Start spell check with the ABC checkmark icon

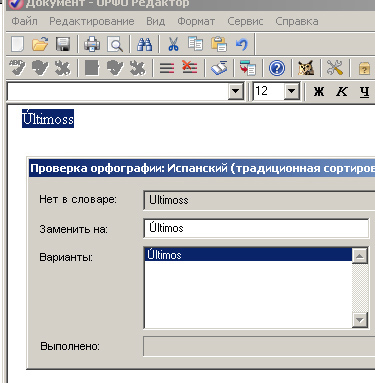point(17,67)
